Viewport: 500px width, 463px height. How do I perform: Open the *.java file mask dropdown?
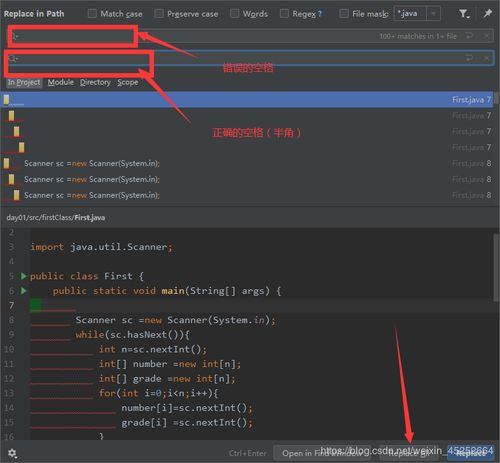tap(433, 14)
